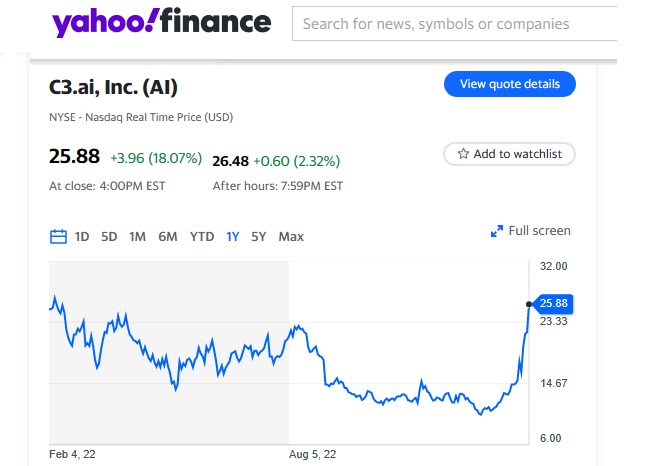650x466 pixels.
Task: Open the calendar date range icon
Action: click(58, 237)
